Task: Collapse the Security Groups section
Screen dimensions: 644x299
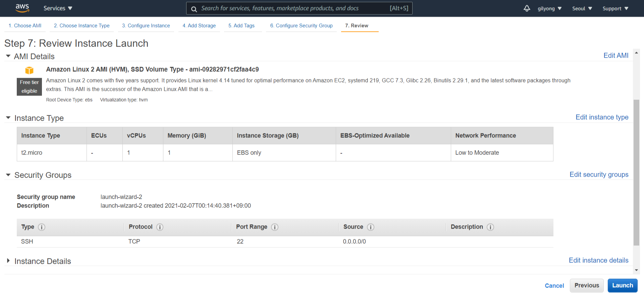Action: pos(8,175)
